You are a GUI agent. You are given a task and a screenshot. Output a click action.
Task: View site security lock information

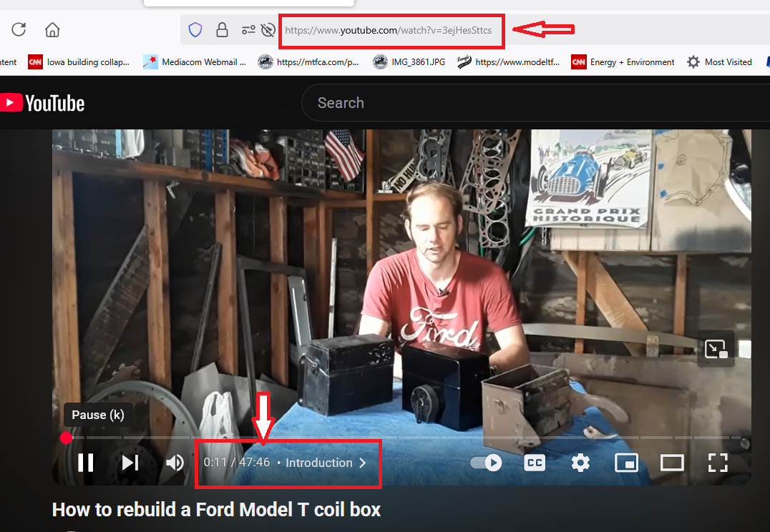point(222,30)
